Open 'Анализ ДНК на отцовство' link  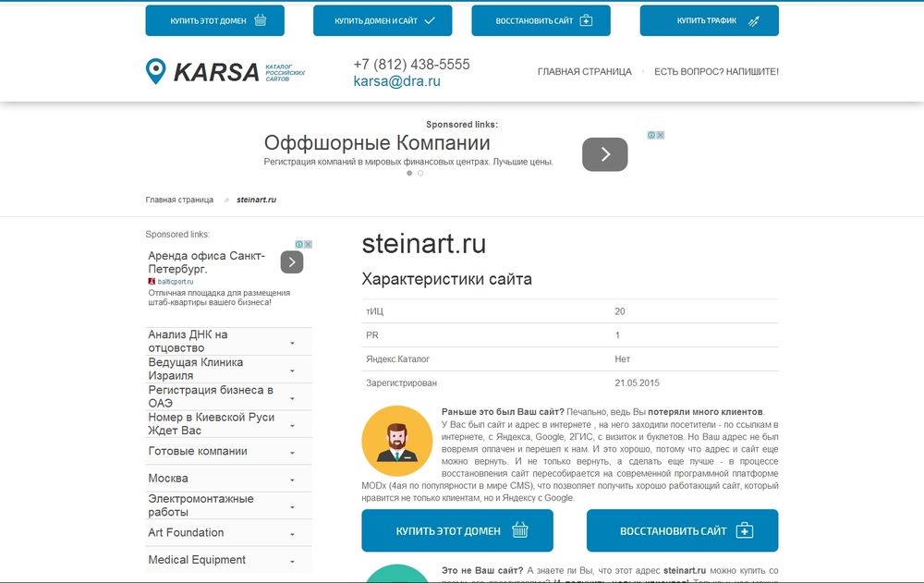point(188,341)
